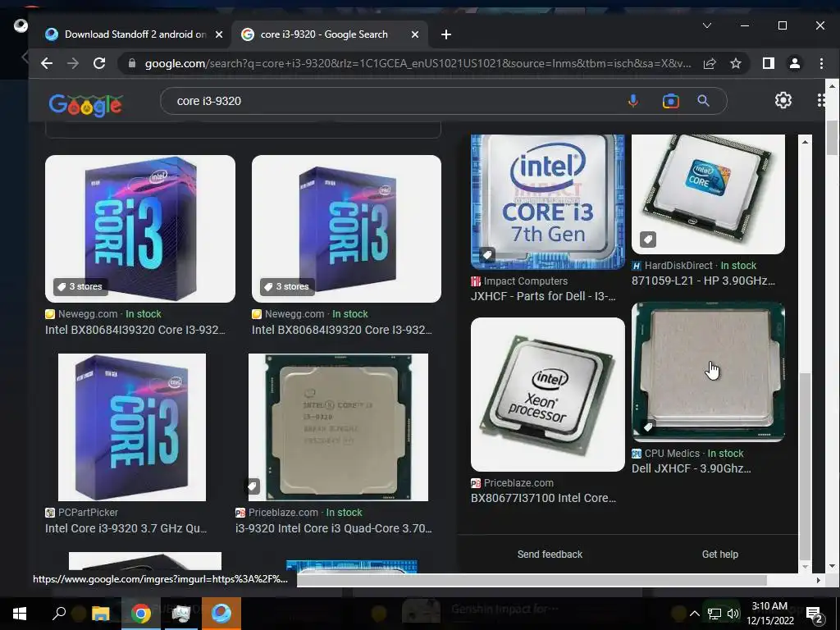
Task: Go back using the browser back arrow
Action: pyautogui.click(x=47, y=63)
